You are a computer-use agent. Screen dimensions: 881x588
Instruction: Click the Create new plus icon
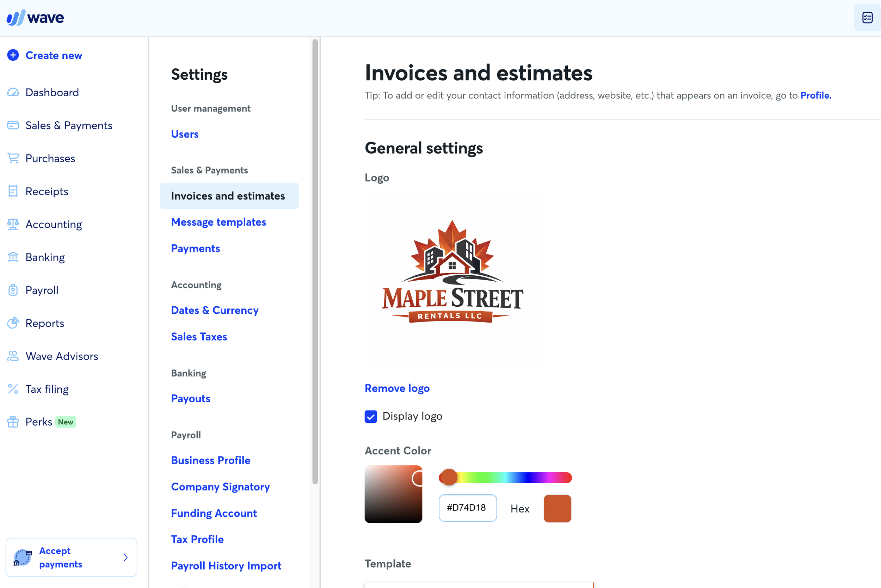pos(13,55)
